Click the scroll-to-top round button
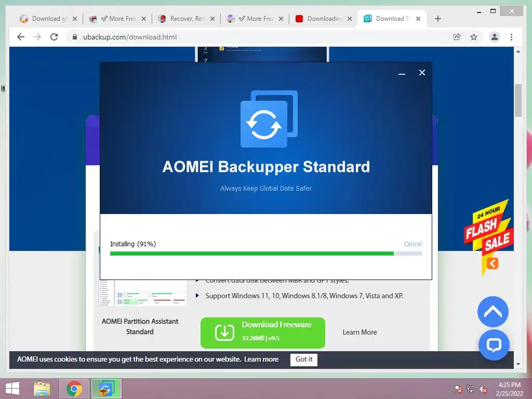 (x=493, y=312)
